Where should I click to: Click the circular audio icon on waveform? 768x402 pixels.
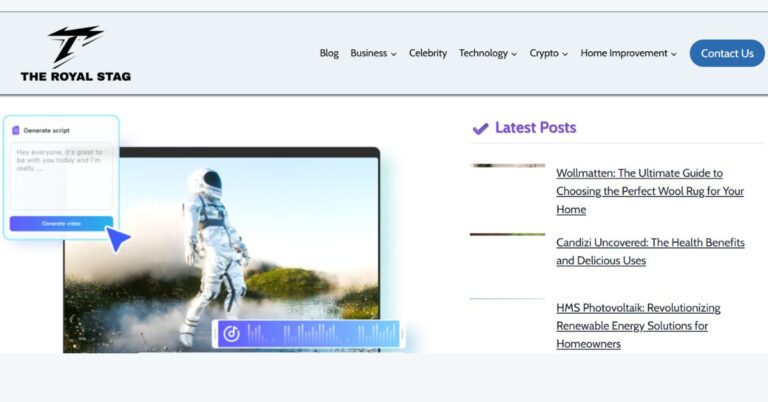[x=231, y=333]
